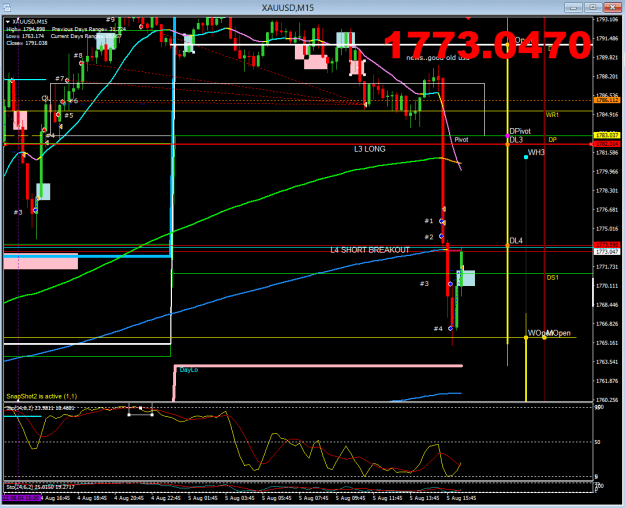Click the '4 Aug 22:45' time axis label
This screenshot has height=508, width=625.
click(x=165, y=498)
